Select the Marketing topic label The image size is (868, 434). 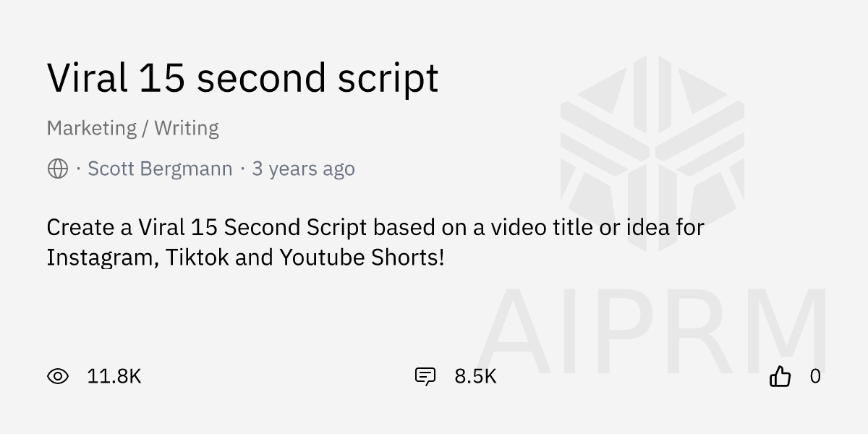(x=92, y=128)
